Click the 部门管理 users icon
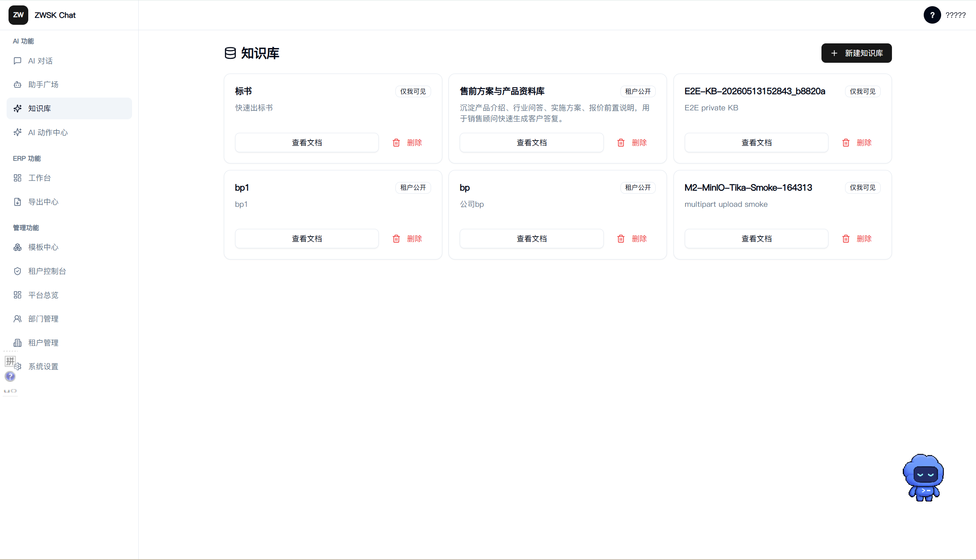 (17, 319)
